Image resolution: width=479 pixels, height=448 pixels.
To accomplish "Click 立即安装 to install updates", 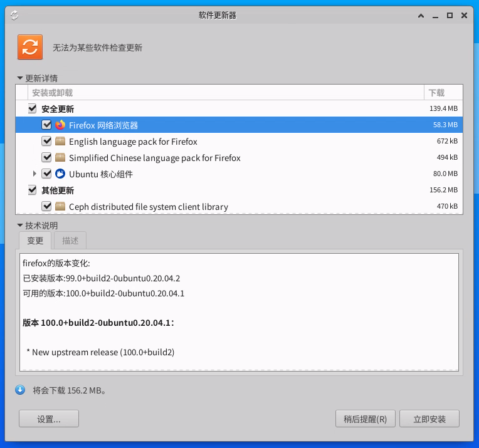I will 429,419.
